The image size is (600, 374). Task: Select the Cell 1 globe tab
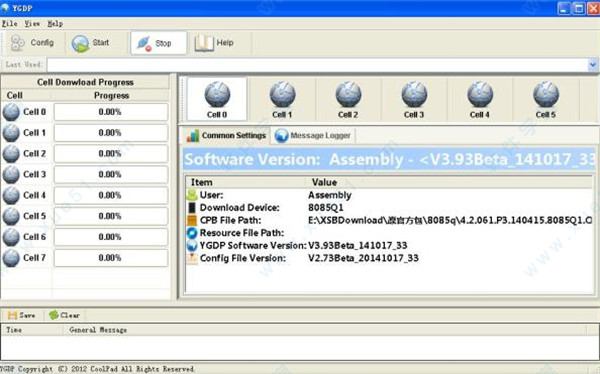282,100
